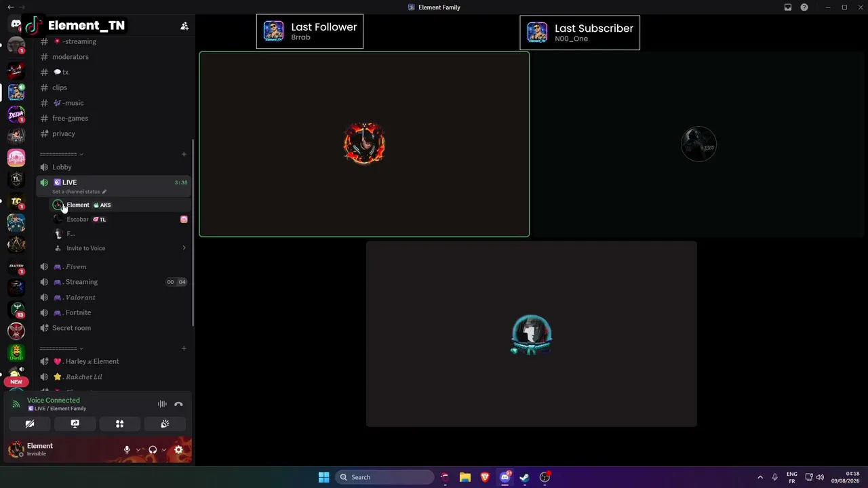The image size is (868, 488).
Task: Create a channel with plus above Lobby
Action: click(184, 155)
